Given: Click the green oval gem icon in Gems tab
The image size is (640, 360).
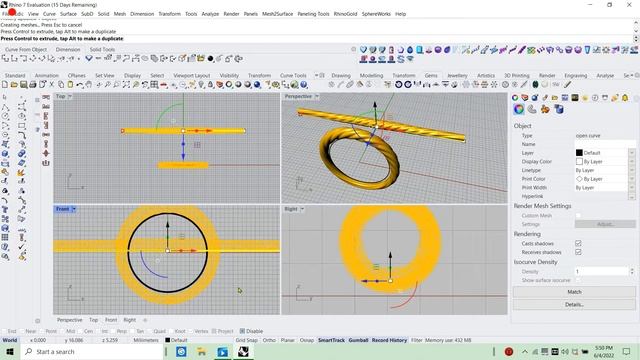Looking at the screenshot, I should 536,84.
